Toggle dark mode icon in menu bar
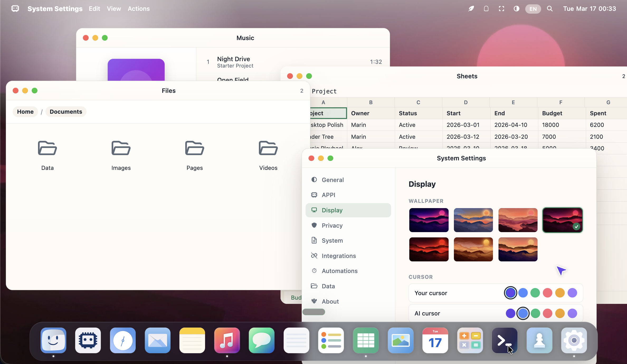The height and width of the screenshot is (364, 627). point(516,9)
